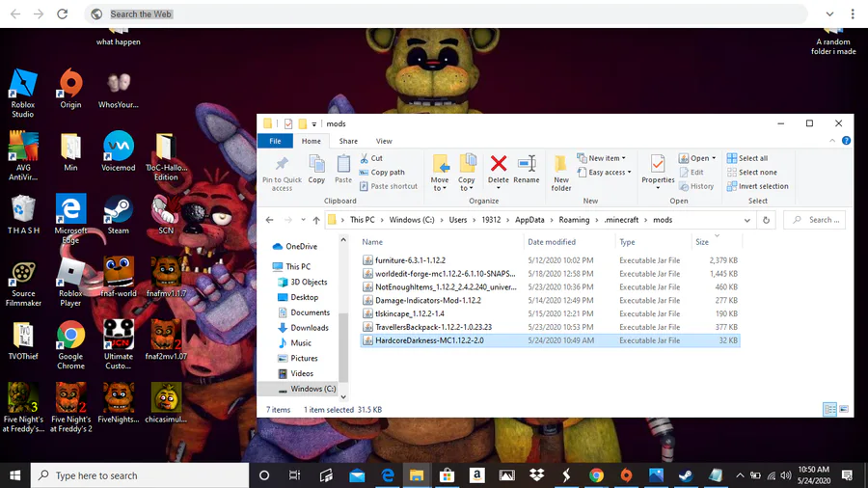The height and width of the screenshot is (488, 868).
Task: Click the Windows Start button
Action: [x=14, y=475]
